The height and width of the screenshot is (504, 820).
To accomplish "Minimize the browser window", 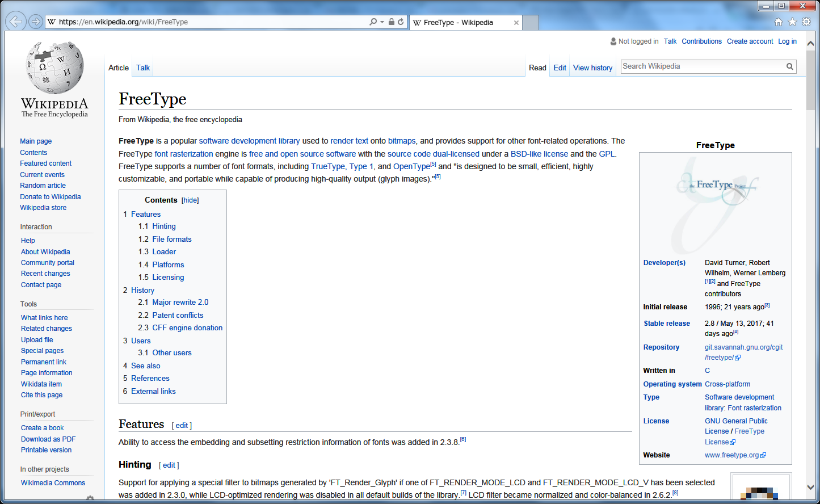I will click(766, 6).
